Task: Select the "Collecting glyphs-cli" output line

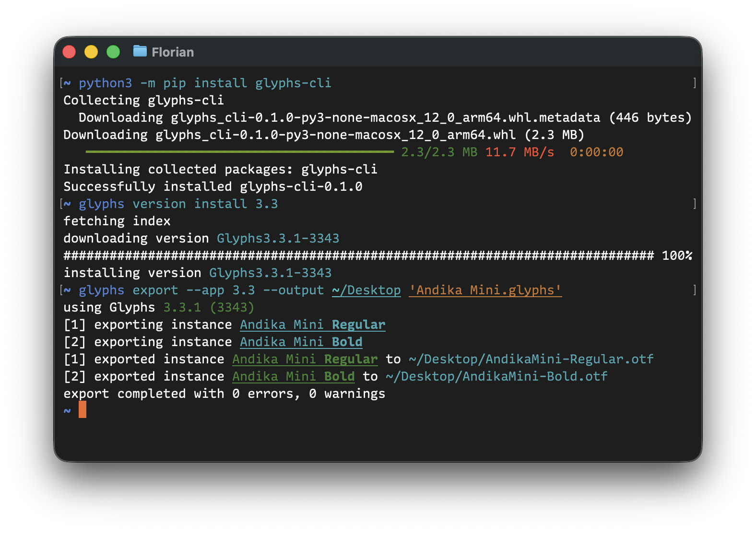Action: 143,100
